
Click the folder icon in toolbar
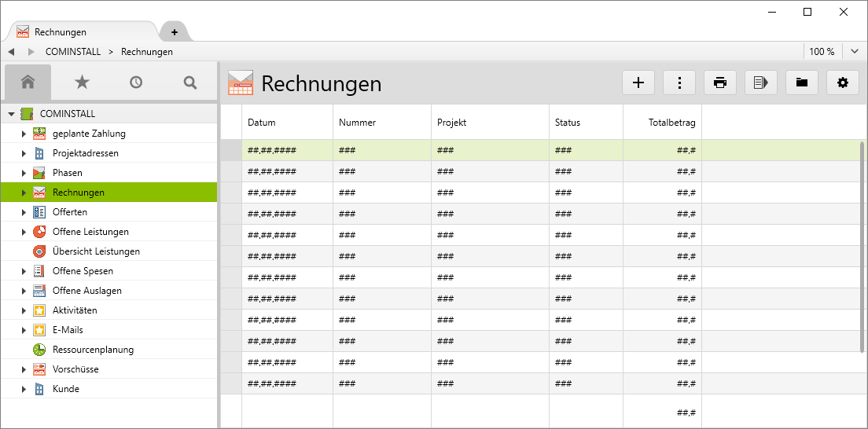pyautogui.click(x=802, y=82)
